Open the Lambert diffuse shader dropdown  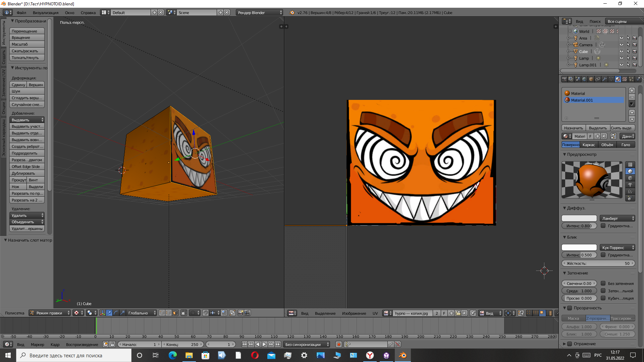click(617, 218)
